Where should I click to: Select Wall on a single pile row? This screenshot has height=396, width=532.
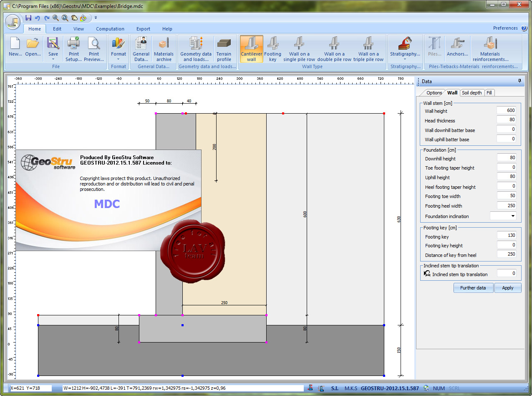pos(299,49)
